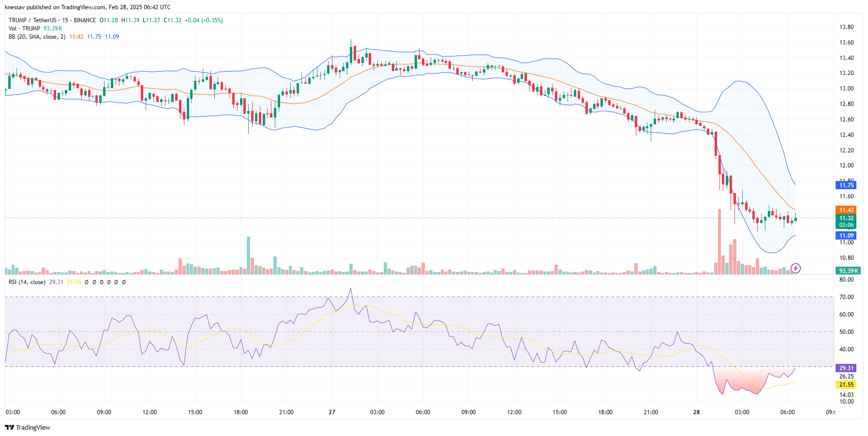Click the '50.00' RSI axis label
This screenshot has height=436, width=868.
846,332
